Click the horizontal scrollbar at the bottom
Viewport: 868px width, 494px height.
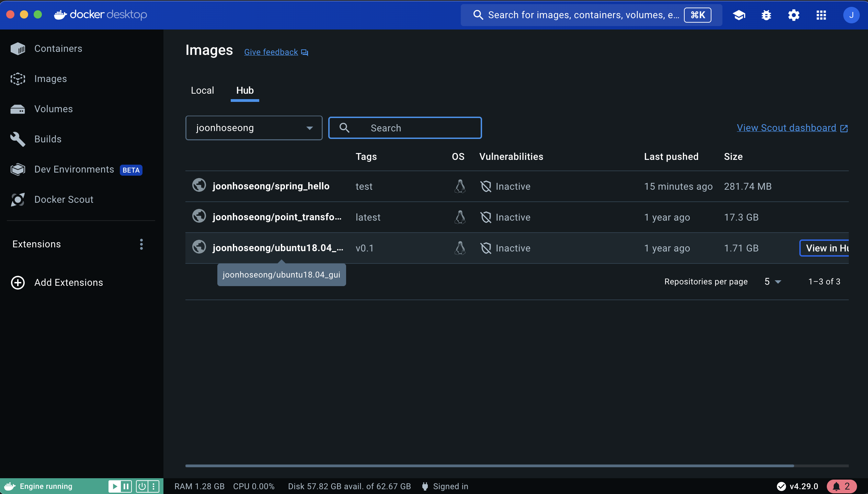(x=489, y=466)
